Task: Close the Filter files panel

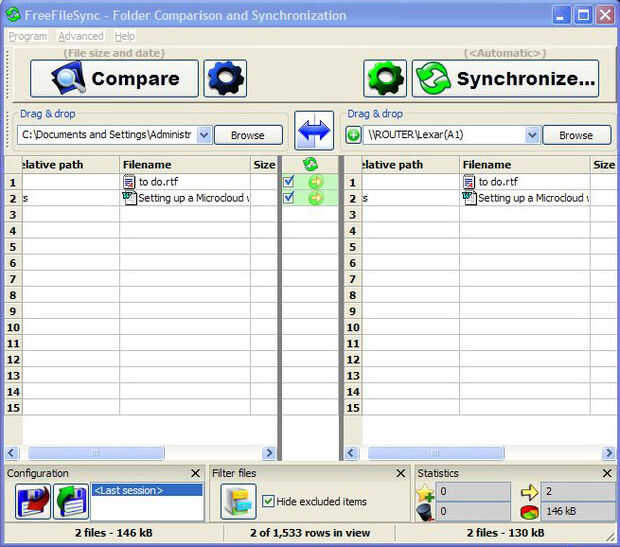Action: pyautogui.click(x=401, y=473)
